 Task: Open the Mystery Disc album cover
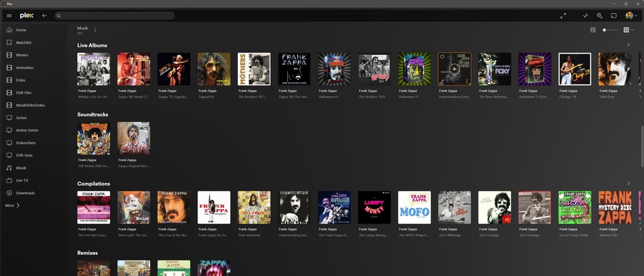pos(615,207)
